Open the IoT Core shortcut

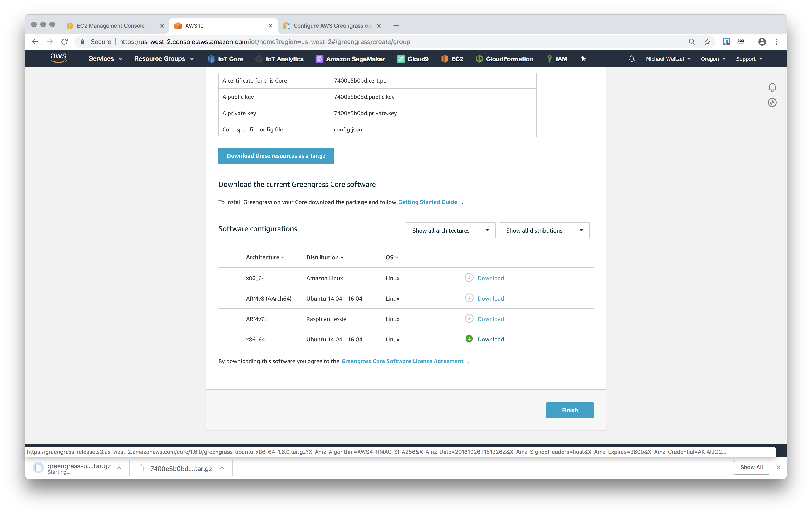[225, 59]
